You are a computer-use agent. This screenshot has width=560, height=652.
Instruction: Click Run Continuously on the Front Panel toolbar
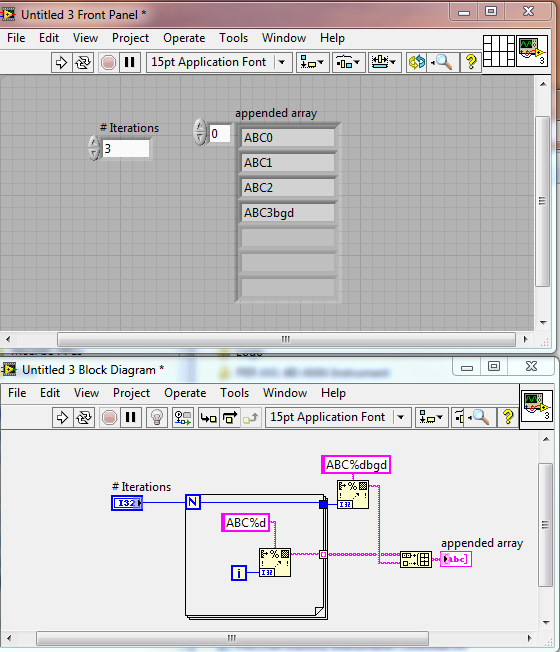click(x=83, y=62)
